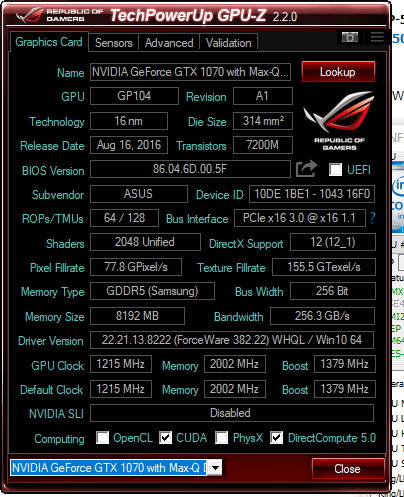
Task: Open the Advanced tab
Action: 169,43
